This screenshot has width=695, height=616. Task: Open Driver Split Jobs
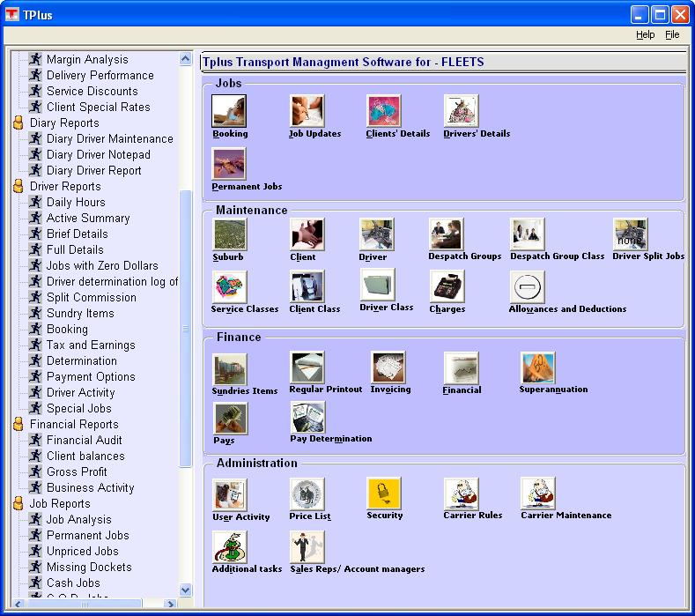point(631,234)
